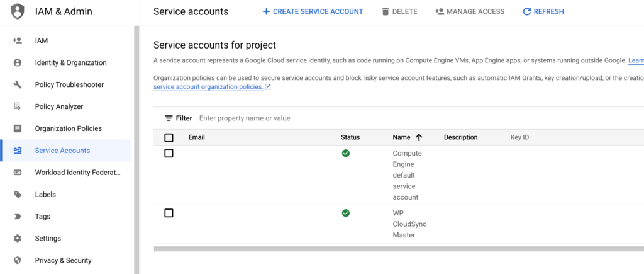Screen dimensions: 644x274
Task: Go to Organization Policies page
Action: tap(68, 128)
